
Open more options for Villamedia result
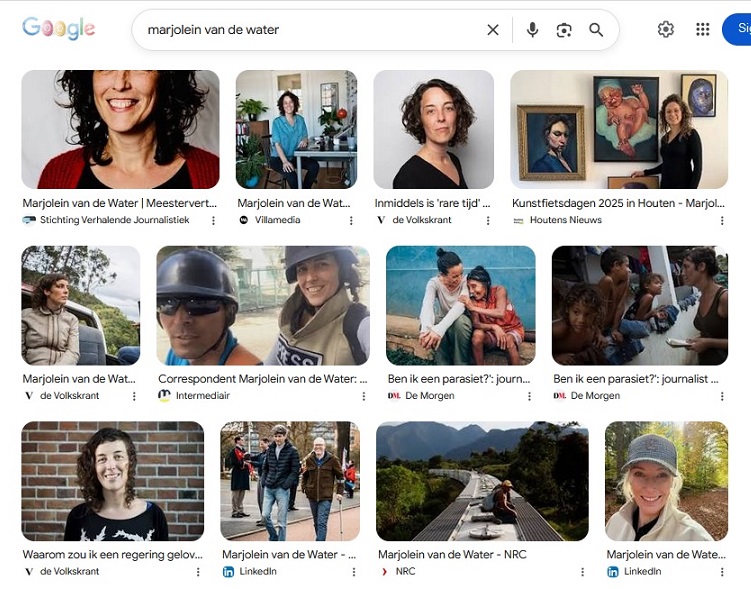click(x=350, y=220)
